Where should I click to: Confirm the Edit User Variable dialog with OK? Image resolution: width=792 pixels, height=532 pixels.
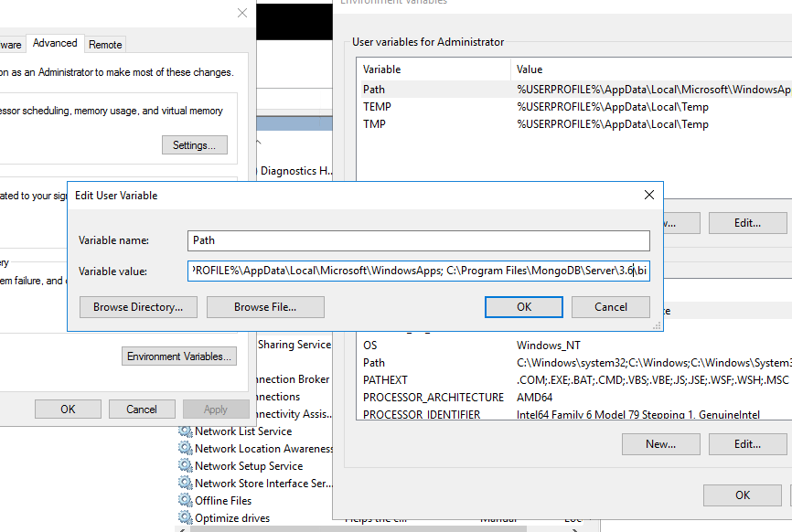click(x=524, y=307)
